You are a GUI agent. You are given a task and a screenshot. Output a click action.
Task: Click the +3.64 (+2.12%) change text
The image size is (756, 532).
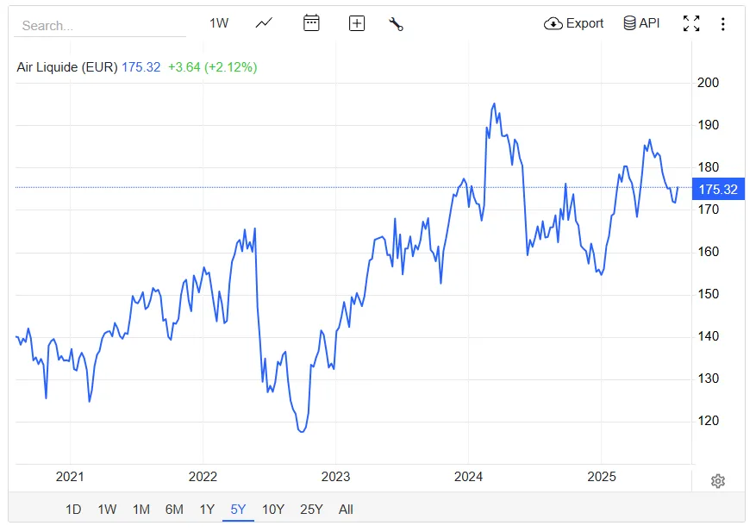(213, 67)
